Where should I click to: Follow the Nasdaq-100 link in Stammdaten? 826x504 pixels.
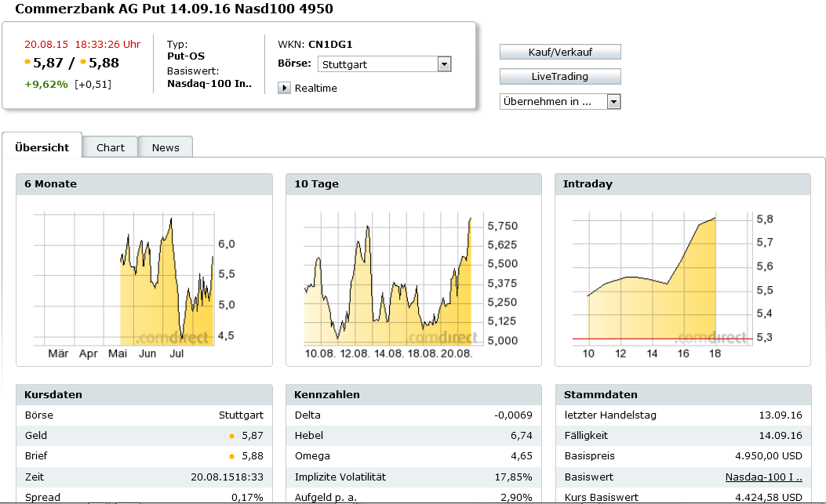coord(763,477)
